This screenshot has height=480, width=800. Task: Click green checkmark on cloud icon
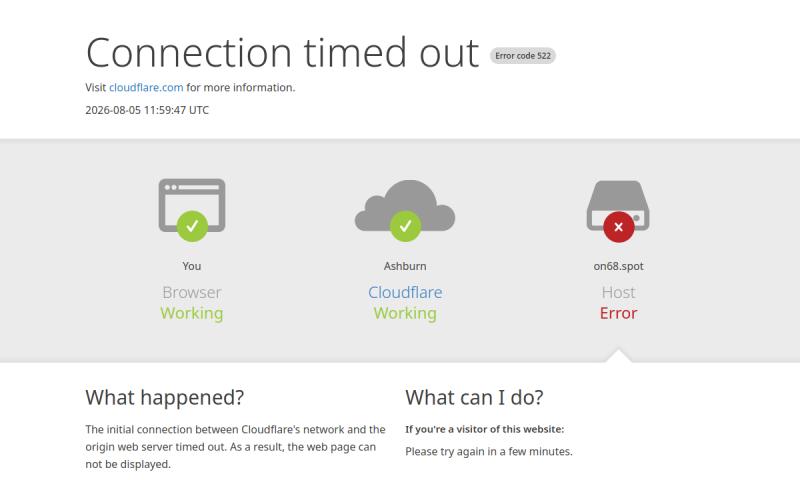point(406,226)
